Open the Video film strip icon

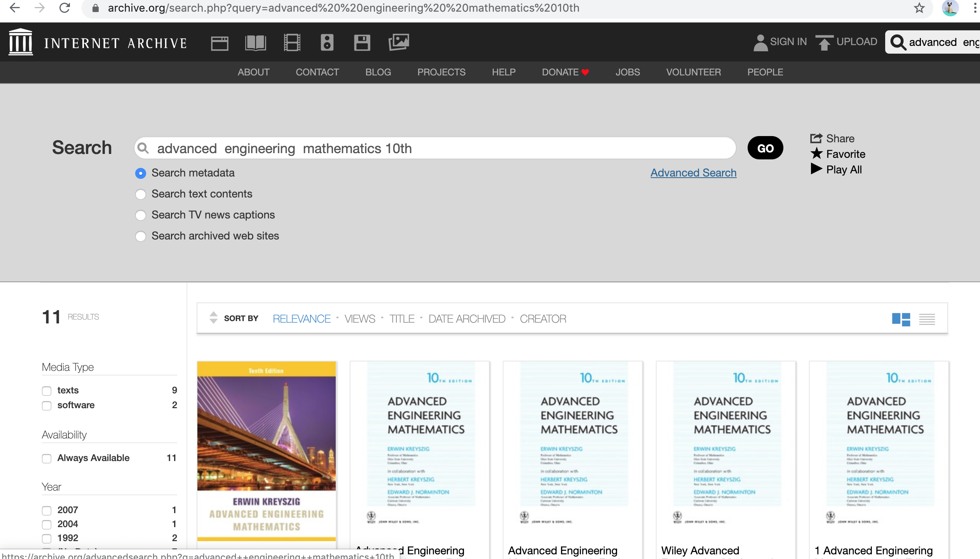pos(292,42)
